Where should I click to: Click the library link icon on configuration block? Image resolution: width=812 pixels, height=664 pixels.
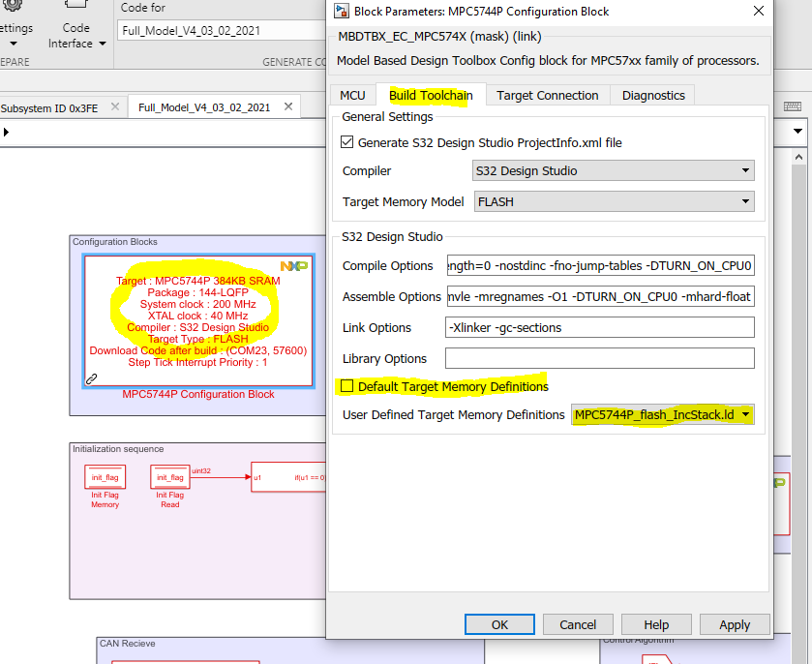coord(91,378)
